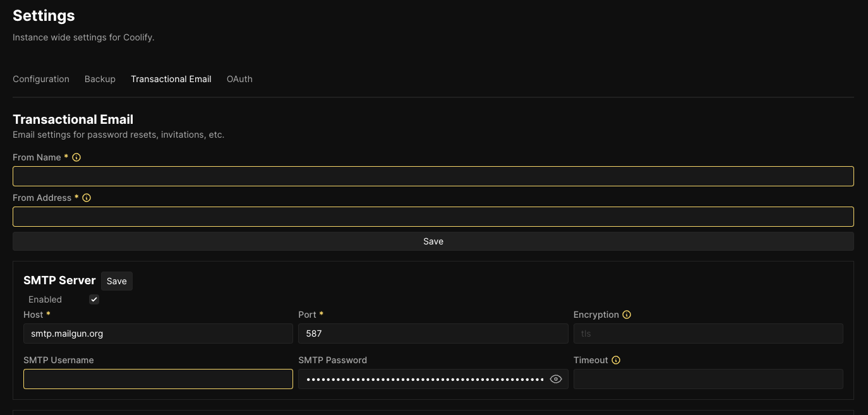Select the Transactional Email tab
This screenshot has width=868, height=415.
(171, 79)
